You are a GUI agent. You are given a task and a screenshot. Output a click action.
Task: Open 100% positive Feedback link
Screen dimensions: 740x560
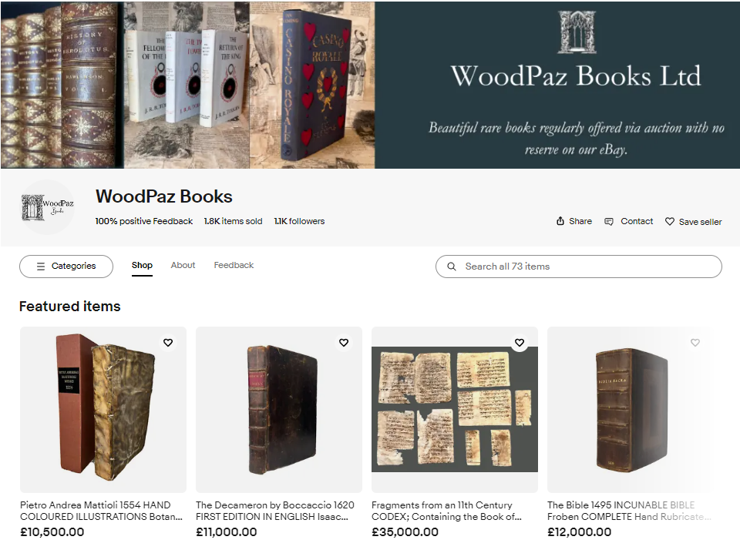(x=144, y=221)
